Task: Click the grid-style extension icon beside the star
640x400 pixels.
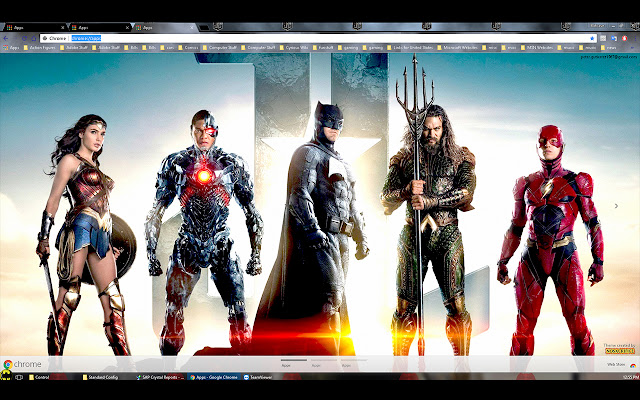Action: (x=603, y=38)
